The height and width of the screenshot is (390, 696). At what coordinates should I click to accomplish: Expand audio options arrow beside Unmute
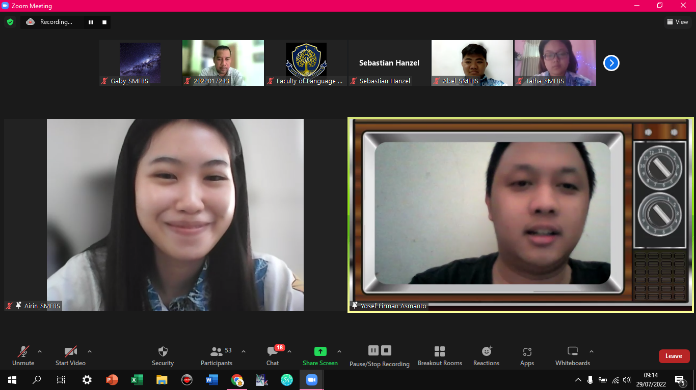click(x=40, y=351)
